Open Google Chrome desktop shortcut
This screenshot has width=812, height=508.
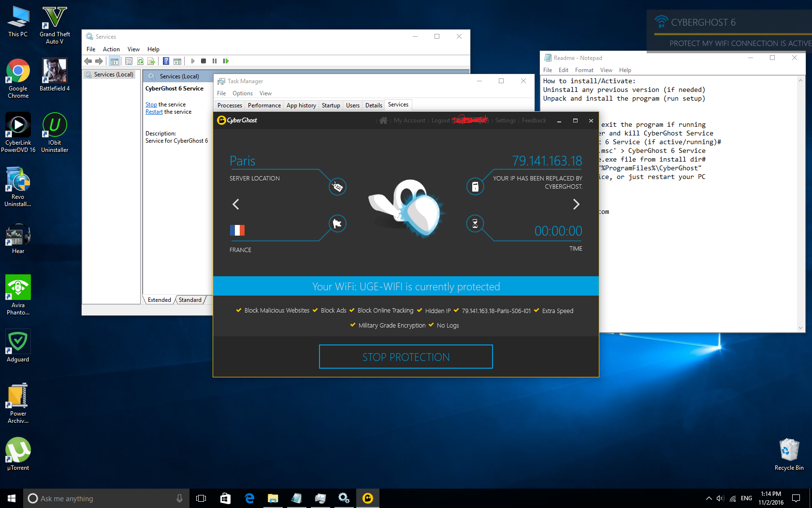click(18, 79)
